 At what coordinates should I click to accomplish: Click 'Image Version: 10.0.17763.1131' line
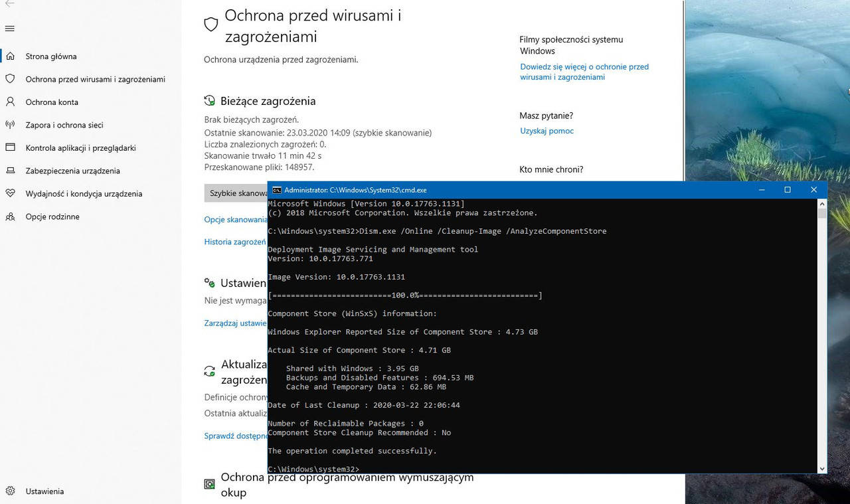click(x=336, y=277)
